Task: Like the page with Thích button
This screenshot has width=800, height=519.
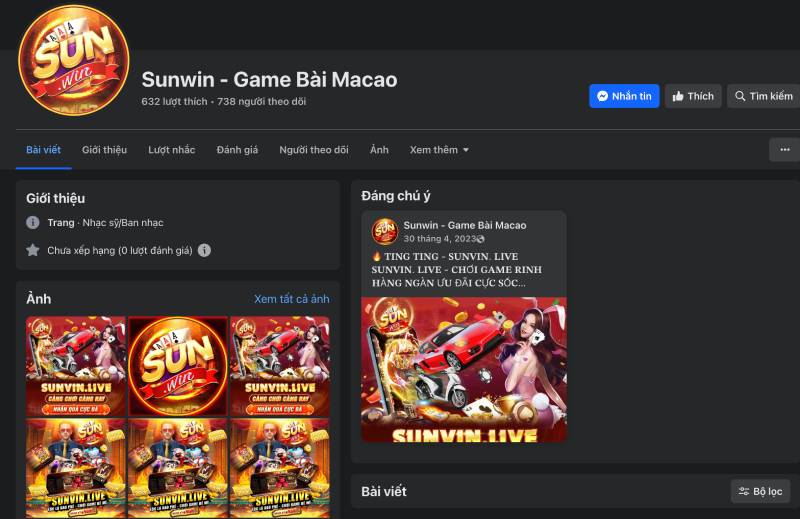Action: (x=693, y=96)
